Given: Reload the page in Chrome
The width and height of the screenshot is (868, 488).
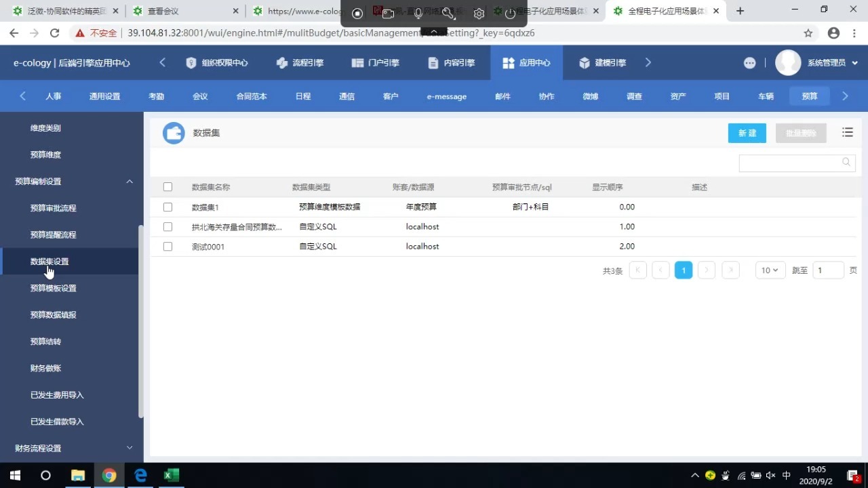Looking at the screenshot, I should (55, 33).
